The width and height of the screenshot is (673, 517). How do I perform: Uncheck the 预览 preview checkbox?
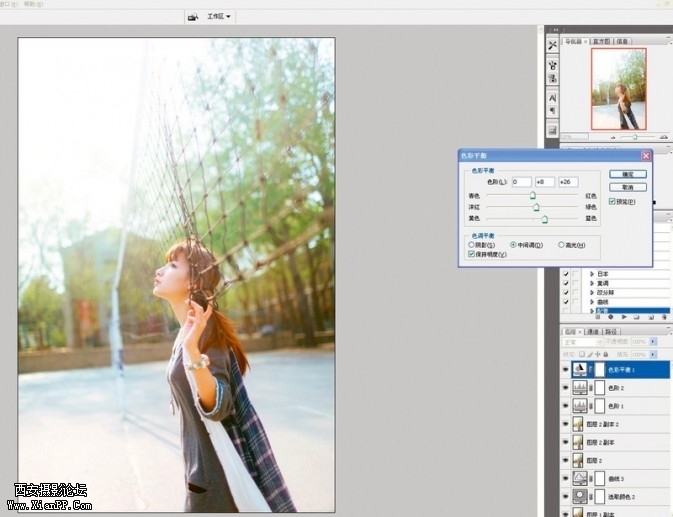[613, 201]
